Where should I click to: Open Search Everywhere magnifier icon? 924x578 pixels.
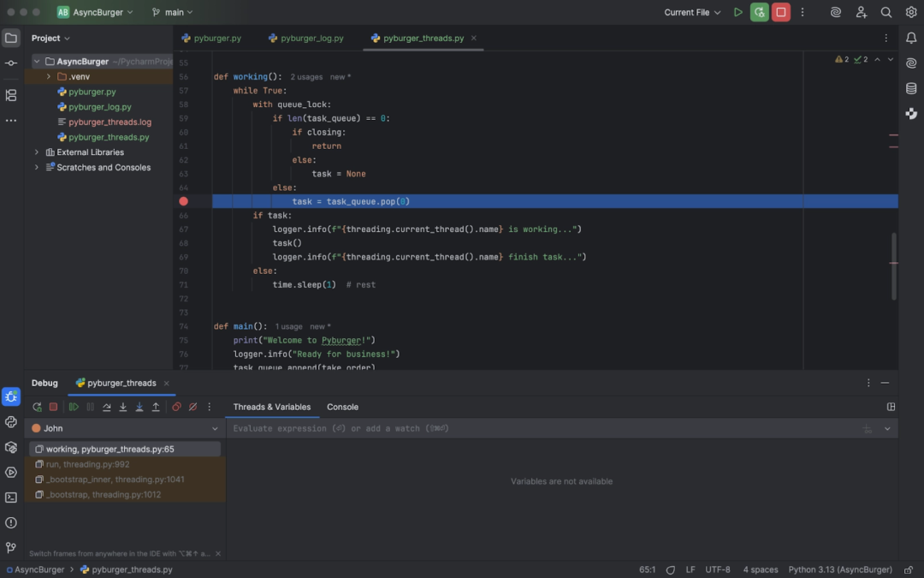coord(885,12)
